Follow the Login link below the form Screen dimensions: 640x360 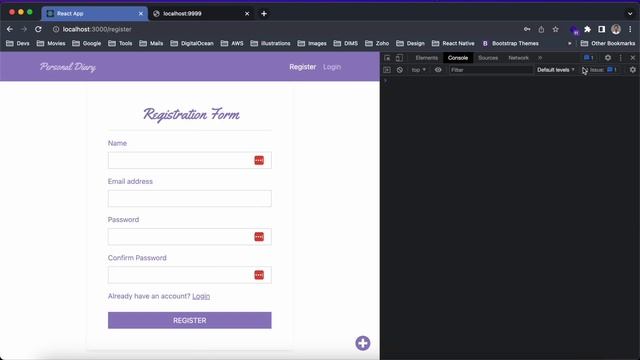[x=201, y=296]
